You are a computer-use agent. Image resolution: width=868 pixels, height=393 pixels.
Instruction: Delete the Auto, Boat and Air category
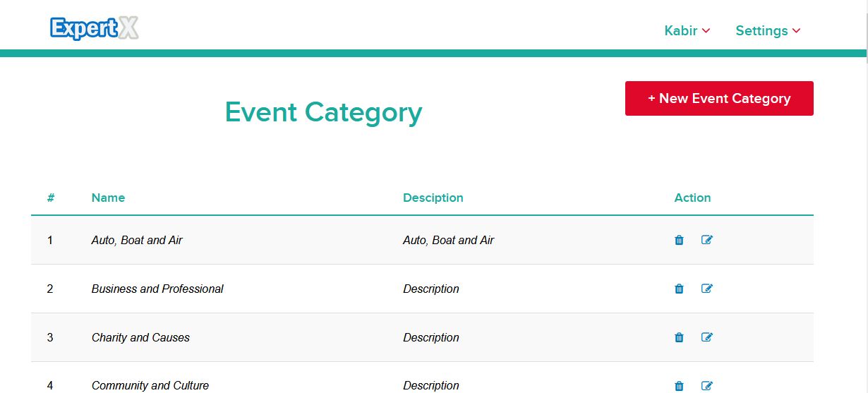click(x=679, y=240)
